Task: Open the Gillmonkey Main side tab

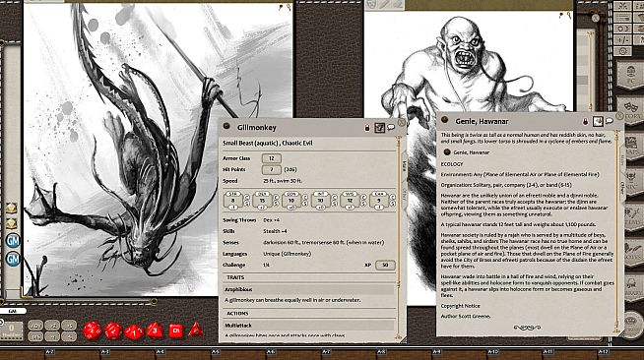Action: pos(404,165)
